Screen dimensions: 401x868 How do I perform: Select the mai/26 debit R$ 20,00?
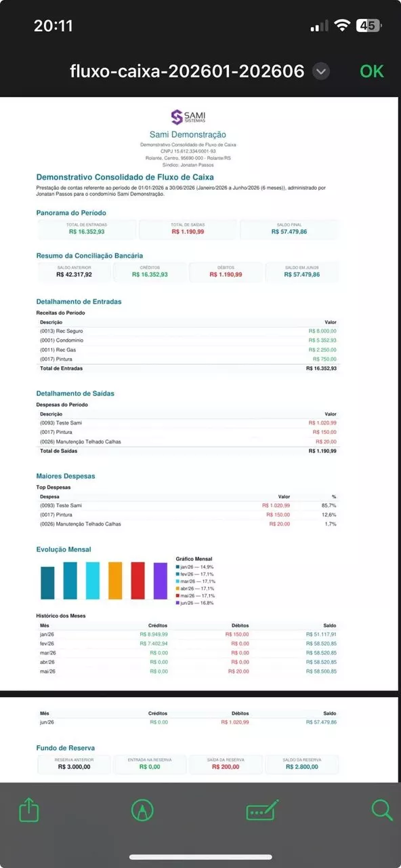click(240, 671)
